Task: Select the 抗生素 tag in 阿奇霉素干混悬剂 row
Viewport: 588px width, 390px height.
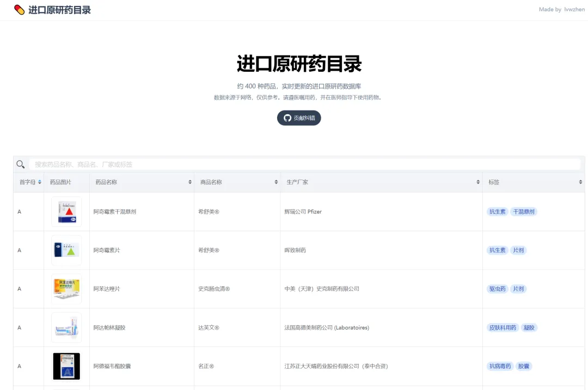Action: [x=497, y=212]
